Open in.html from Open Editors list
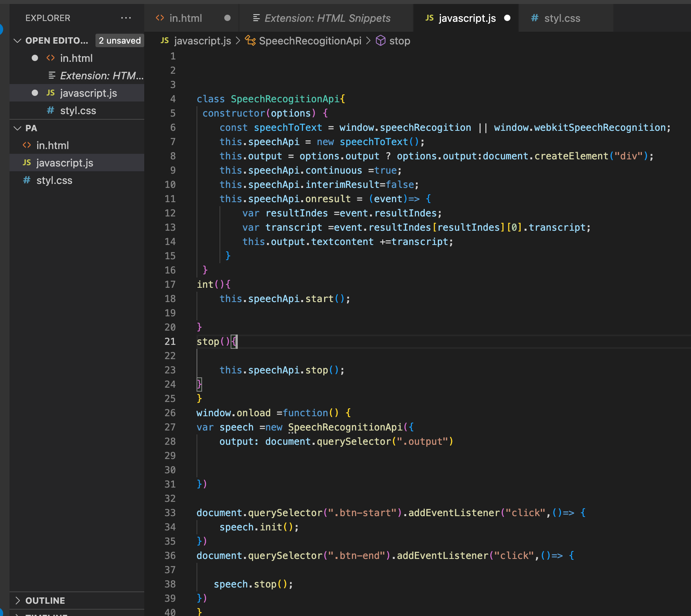This screenshot has height=616, width=691. click(77, 58)
